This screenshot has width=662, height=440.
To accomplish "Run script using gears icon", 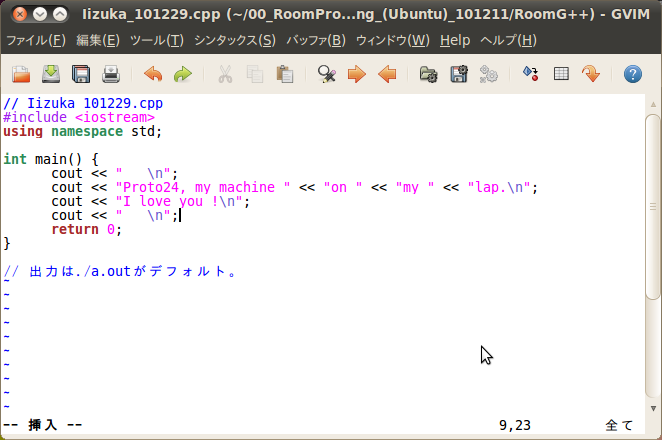I will click(488, 74).
